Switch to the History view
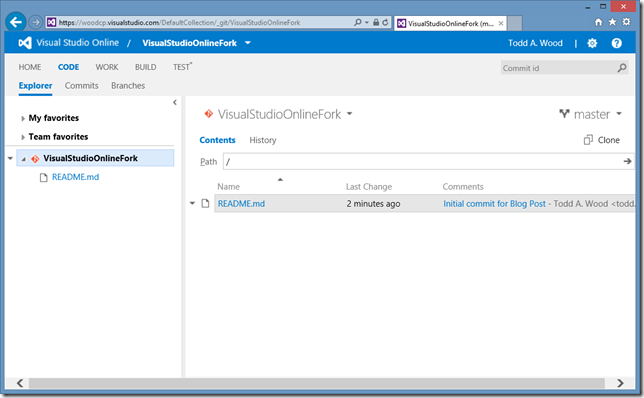644x398 pixels. [x=263, y=140]
